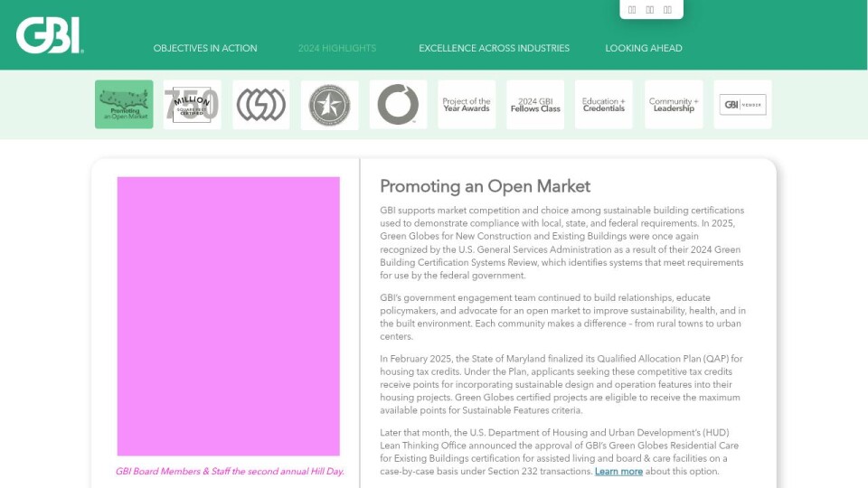The width and height of the screenshot is (868, 488).
Task: Click the star seal emblem tile
Action: pyautogui.click(x=329, y=105)
